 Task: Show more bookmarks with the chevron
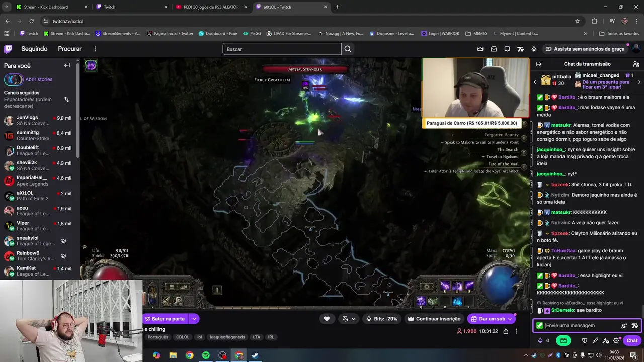(585, 34)
